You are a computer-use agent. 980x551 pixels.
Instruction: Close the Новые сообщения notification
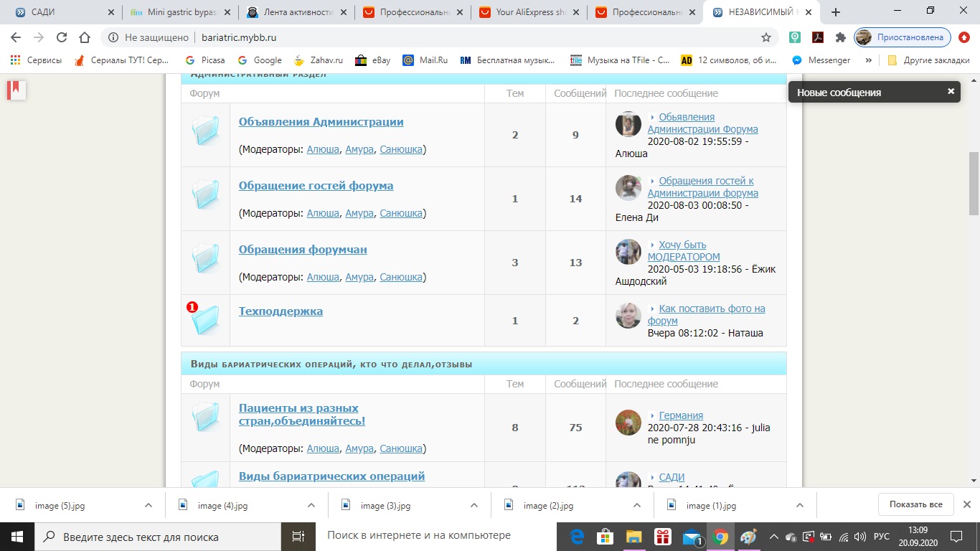tap(951, 92)
